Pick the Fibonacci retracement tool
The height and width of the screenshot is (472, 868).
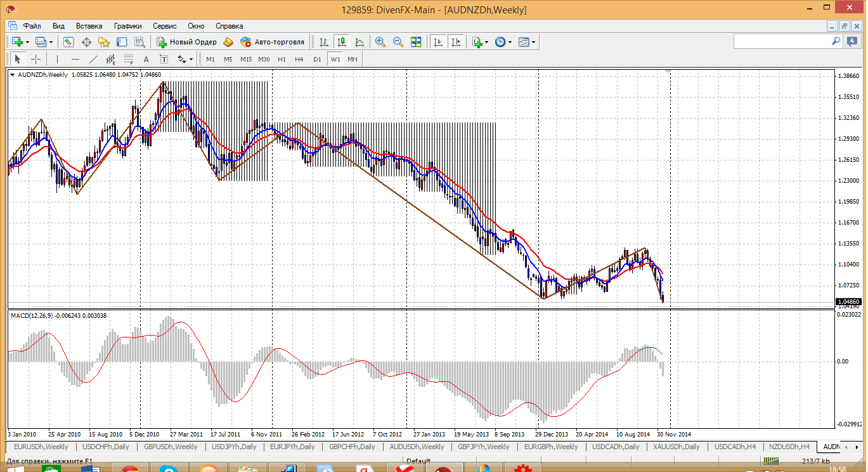[x=129, y=59]
